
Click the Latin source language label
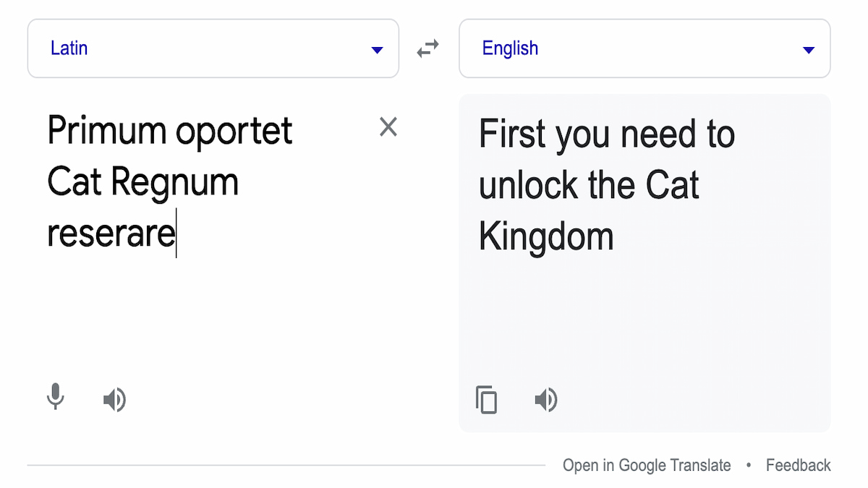(69, 48)
